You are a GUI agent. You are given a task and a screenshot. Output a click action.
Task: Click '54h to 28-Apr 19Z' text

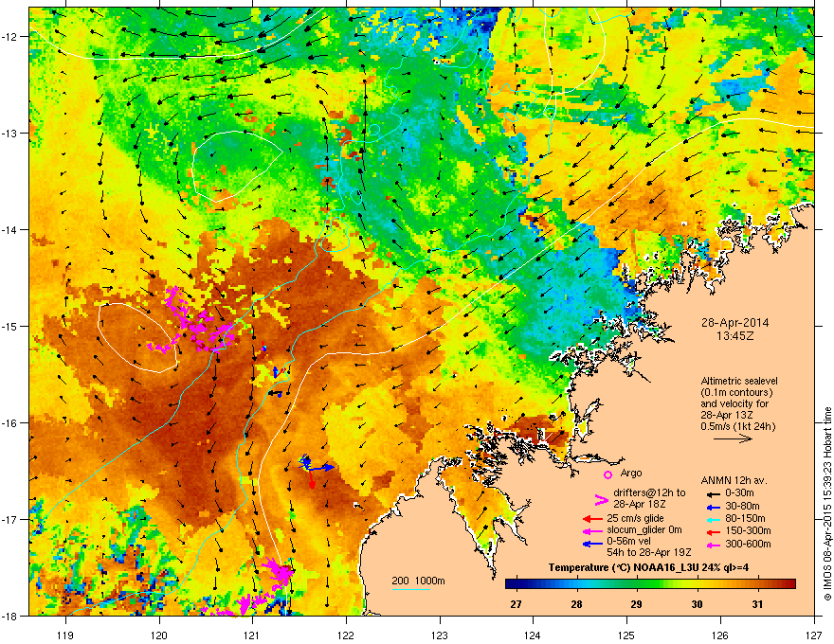(649, 552)
